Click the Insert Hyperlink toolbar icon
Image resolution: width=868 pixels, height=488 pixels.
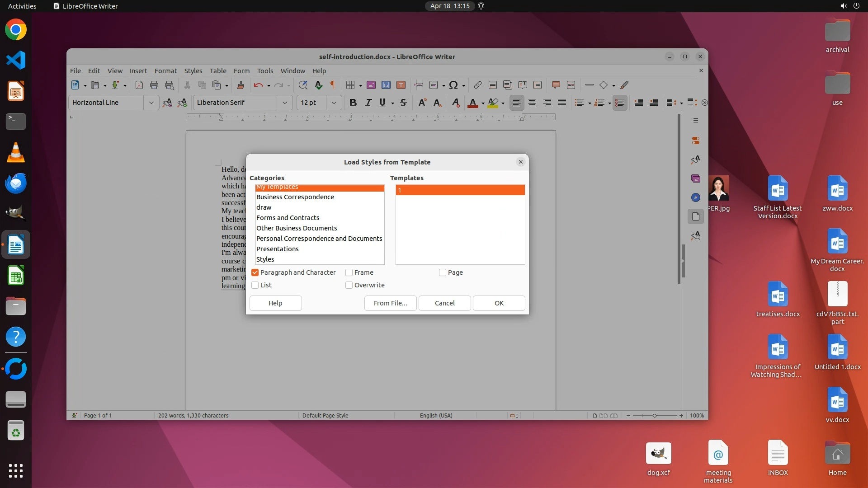[477, 85]
